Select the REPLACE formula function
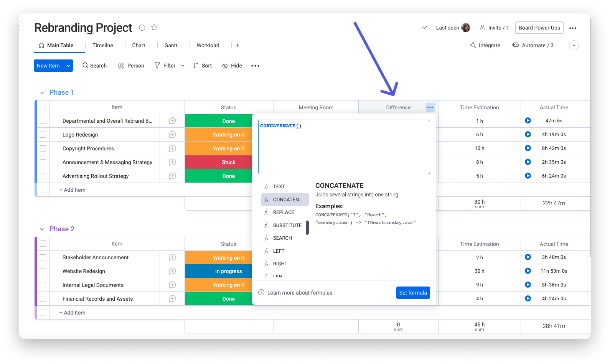The width and height of the screenshot is (610, 364). 285,212
